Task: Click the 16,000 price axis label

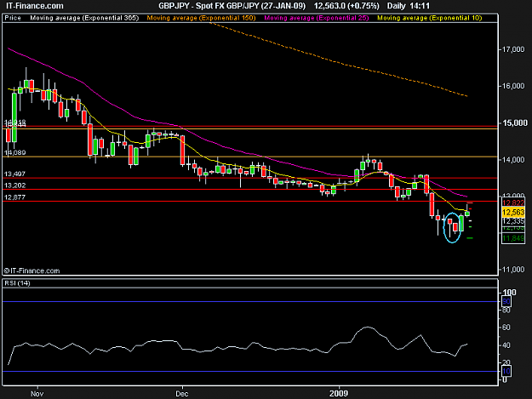Action: tap(513, 86)
